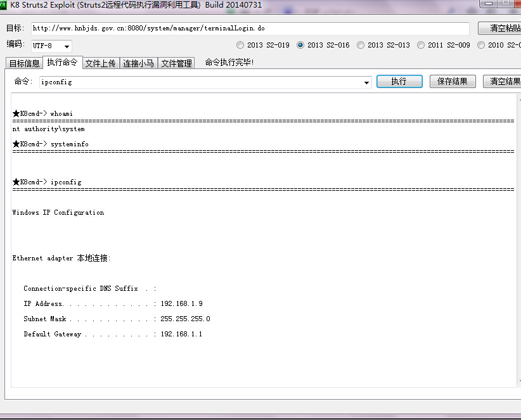Select the 2013 S2-013 exploit radio button

click(x=361, y=45)
